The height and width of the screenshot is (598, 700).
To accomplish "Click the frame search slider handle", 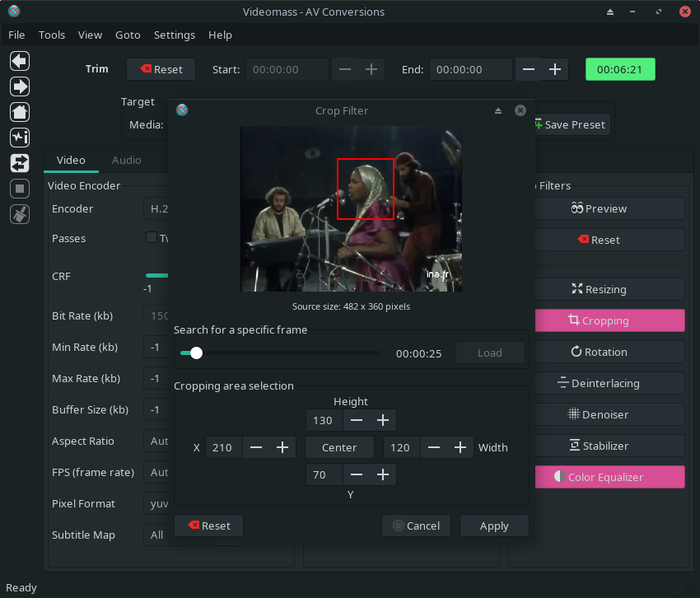I will [196, 353].
